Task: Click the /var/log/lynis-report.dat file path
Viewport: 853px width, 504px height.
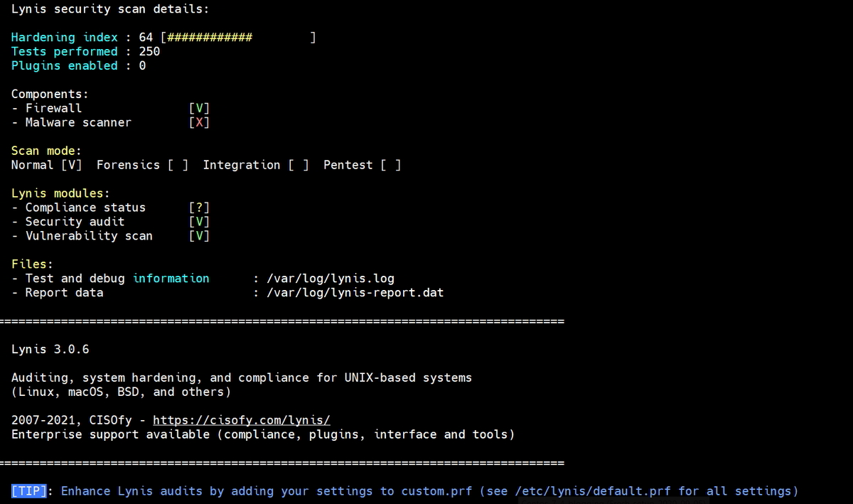Action: 355,292
